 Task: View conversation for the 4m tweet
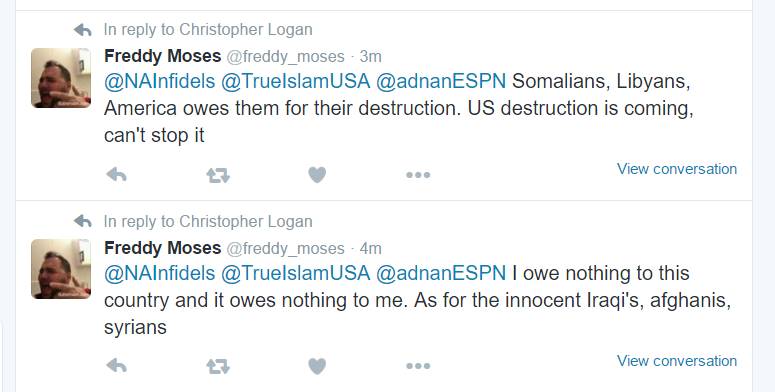point(677,361)
